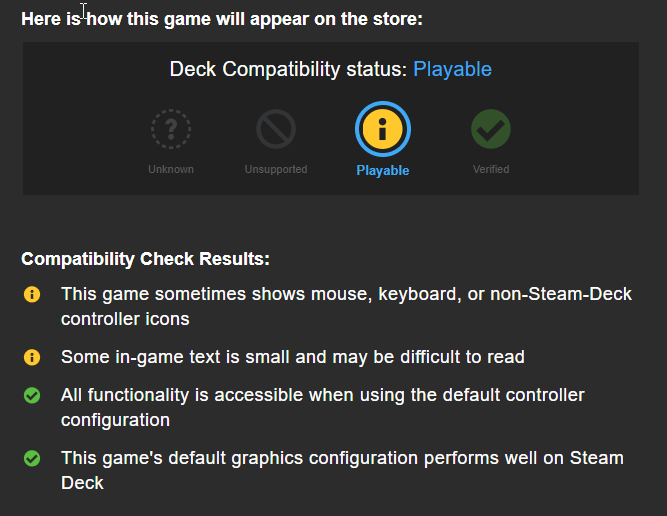
Task: Click the Unknown label under question icon
Action: point(171,169)
